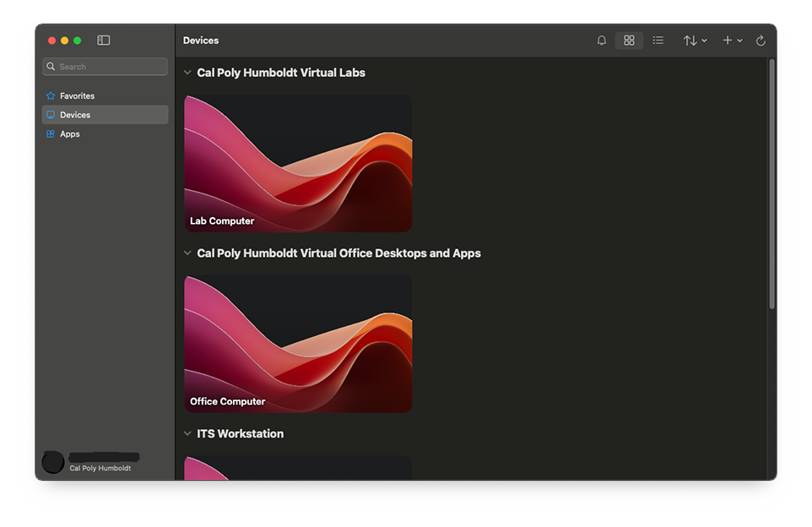Click the yellow minimize window button
The width and height of the screenshot is (812, 527).
pyautogui.click(x=64, y=41)
